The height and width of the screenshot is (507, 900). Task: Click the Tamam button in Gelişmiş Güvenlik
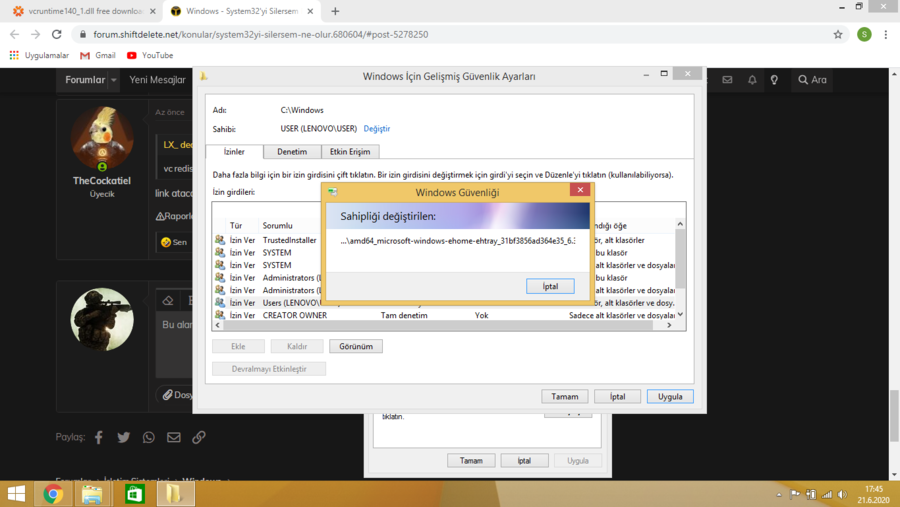pyautogui.click(x=565, y=396)
